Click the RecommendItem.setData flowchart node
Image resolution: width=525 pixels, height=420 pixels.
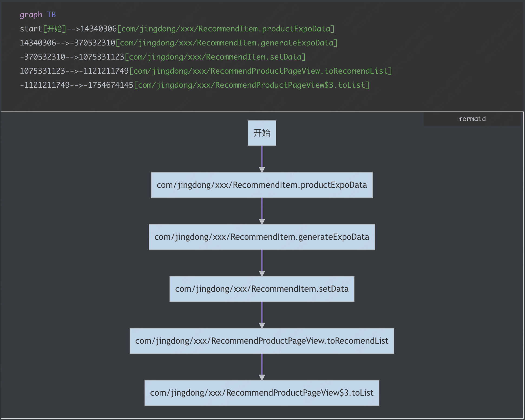click(x=262, y=289)
